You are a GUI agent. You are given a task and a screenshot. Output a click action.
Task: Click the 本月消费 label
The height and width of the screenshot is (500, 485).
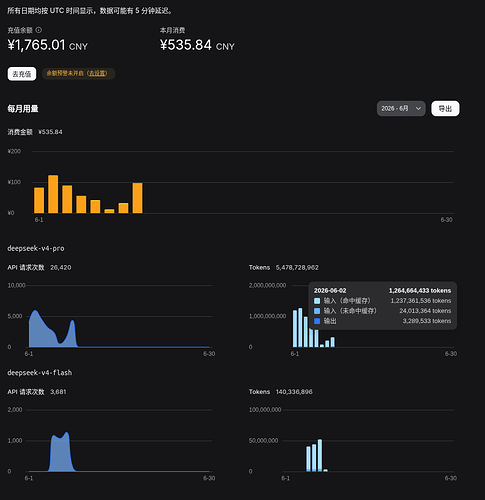click(172, 30)
